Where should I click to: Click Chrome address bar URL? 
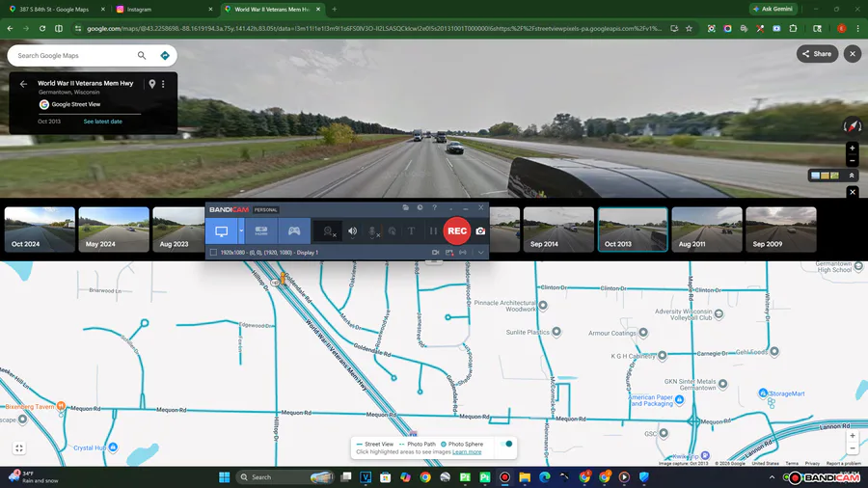pos(373,28)
